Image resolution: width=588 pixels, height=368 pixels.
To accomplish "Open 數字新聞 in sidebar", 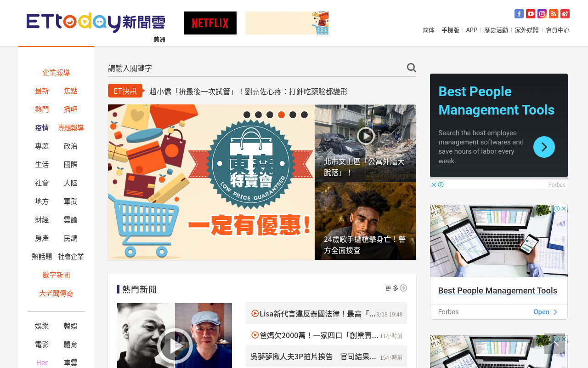I will point(56,275).
